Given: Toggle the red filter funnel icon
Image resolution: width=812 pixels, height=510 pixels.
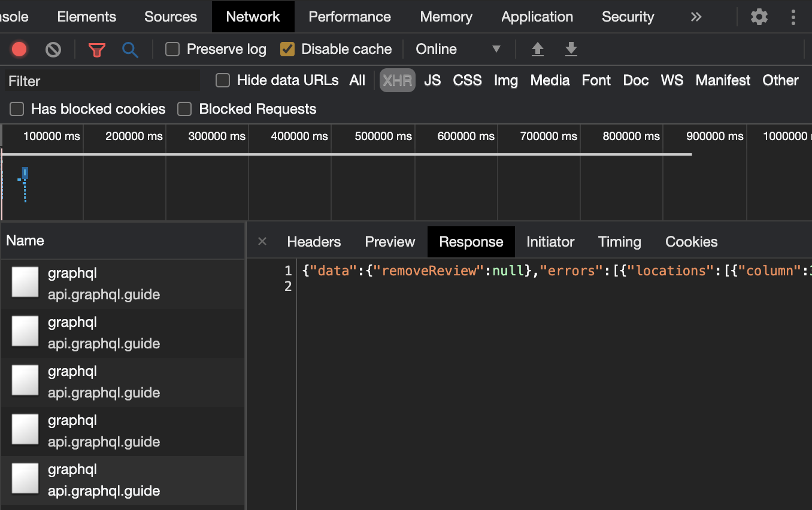Looking at the screenshot, I should tap(96, 50).
